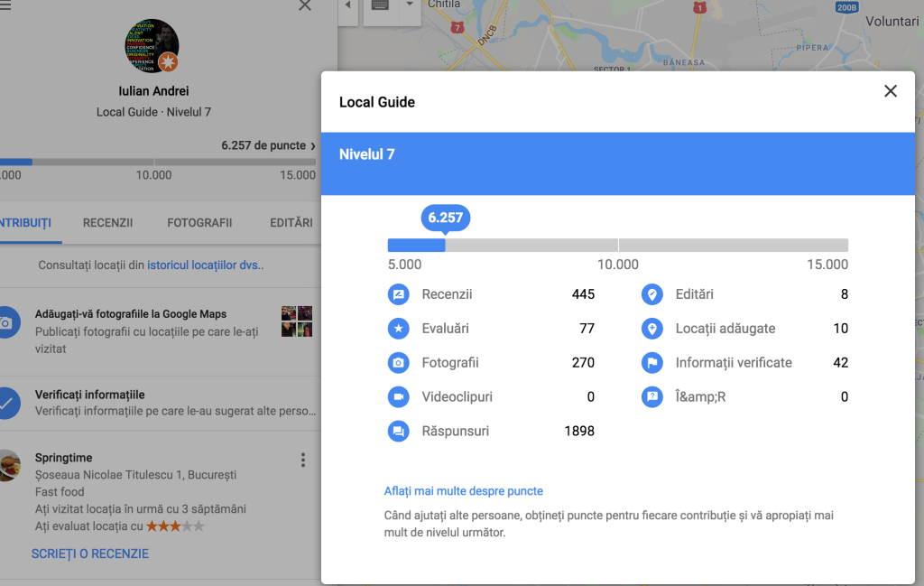This screenshot has height=586, width=924.
Task: Open Springtime three-dot options menu
Action: 303,460
